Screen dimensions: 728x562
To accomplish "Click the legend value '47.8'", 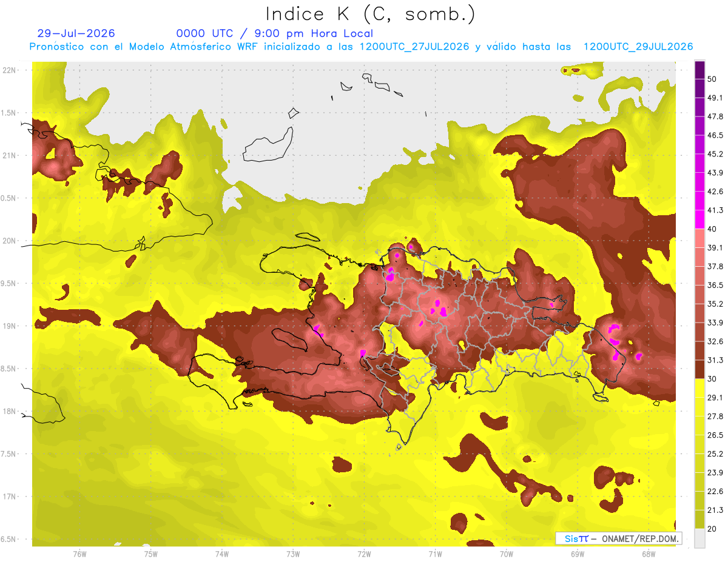I will coord(715,116).
